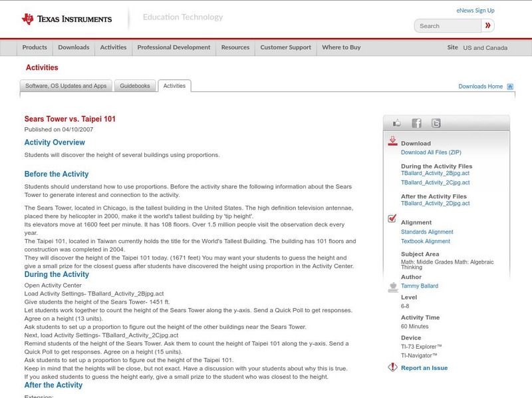Share the activity on Facebook
532x398 pixels.
click(x=416, y=123)
